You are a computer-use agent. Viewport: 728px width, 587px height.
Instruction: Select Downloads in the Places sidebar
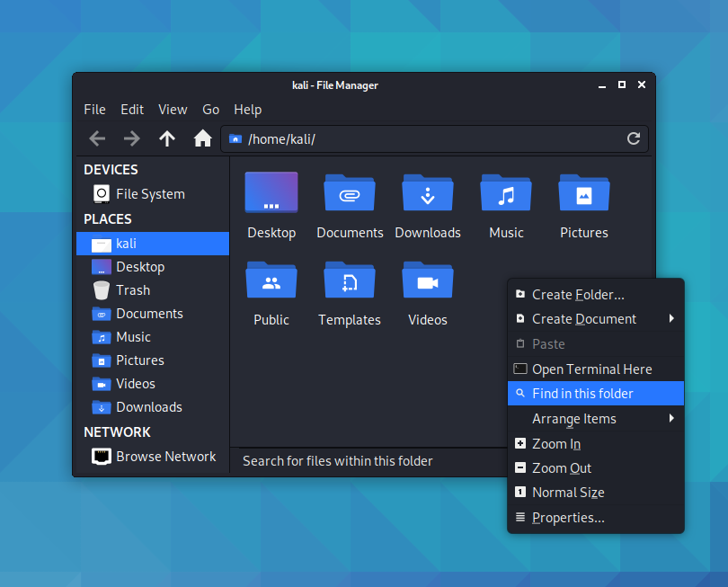(153, 407)
